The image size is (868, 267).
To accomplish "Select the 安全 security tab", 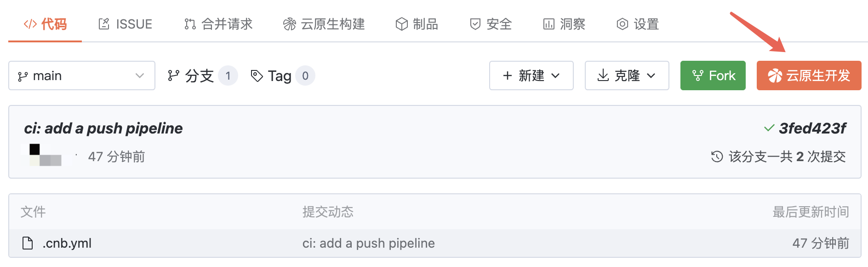I will (491, 24).
